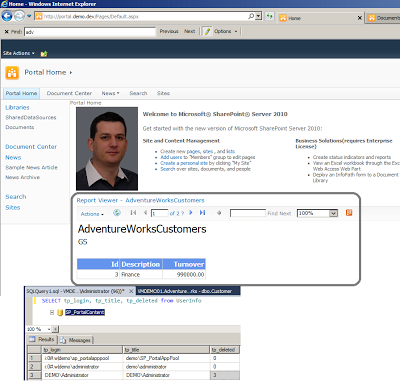The image size is (400, 381).
Task: Open the News navigation menu
Action: pos(110,93)
